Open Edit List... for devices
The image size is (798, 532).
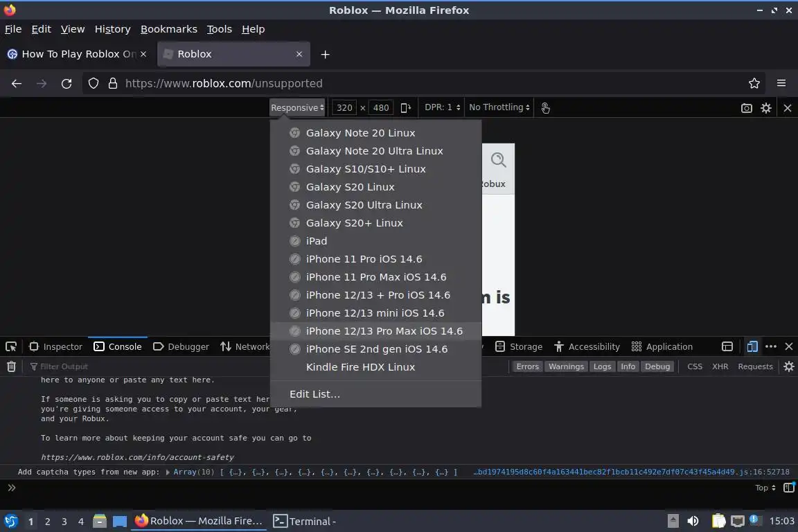(375, 394)
